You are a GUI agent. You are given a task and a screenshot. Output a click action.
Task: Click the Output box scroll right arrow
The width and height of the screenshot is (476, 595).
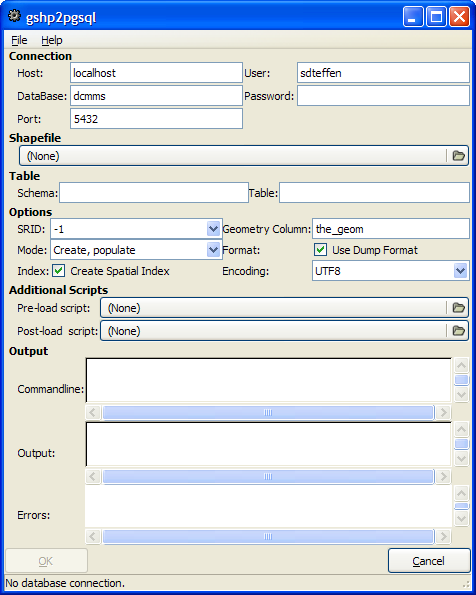pos(443,476)
